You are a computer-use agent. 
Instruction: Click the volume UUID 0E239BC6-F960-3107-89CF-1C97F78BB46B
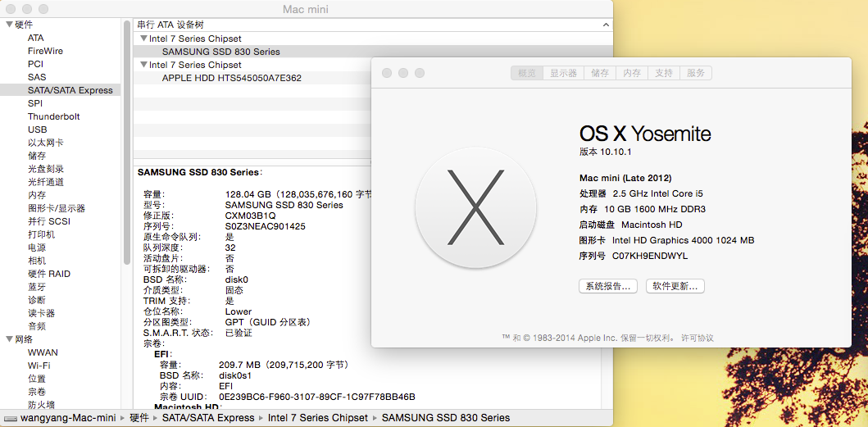[x=317, y=397]
